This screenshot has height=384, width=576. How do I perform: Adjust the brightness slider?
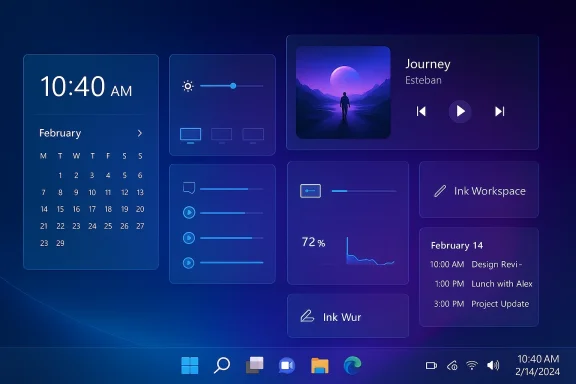(232, 86)
